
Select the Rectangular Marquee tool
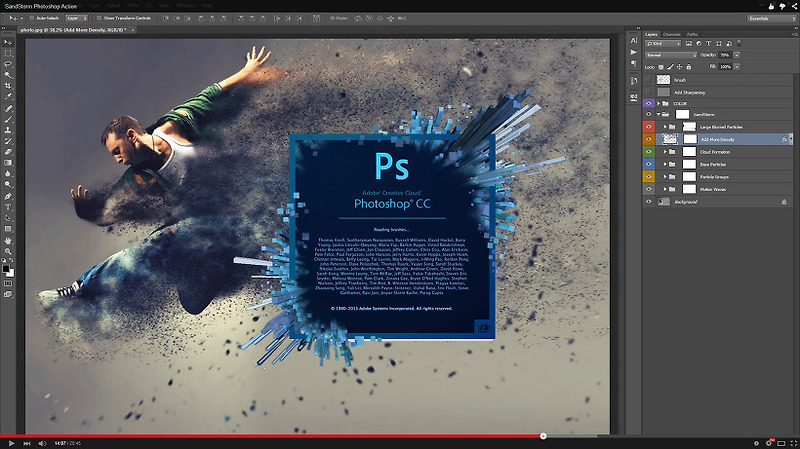pyautogui.click(x=8, y=53)
